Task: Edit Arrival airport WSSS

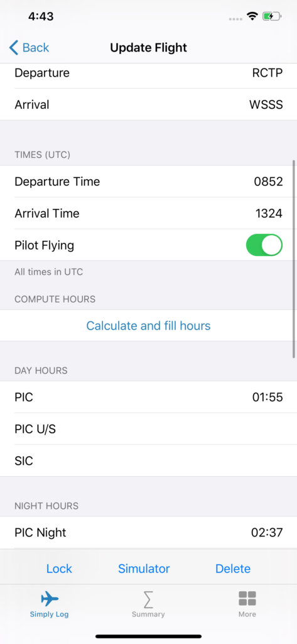Action: tap(148, 104)
